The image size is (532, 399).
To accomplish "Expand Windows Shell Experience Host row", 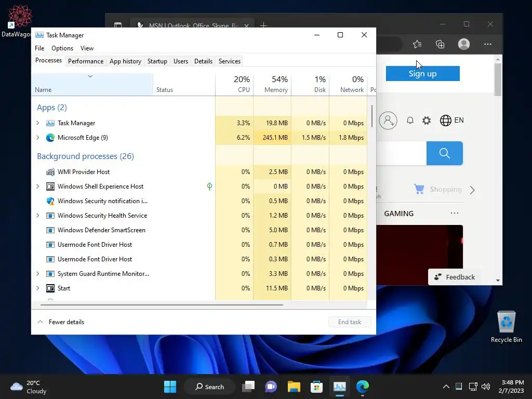I will click(x=37, y=187).
